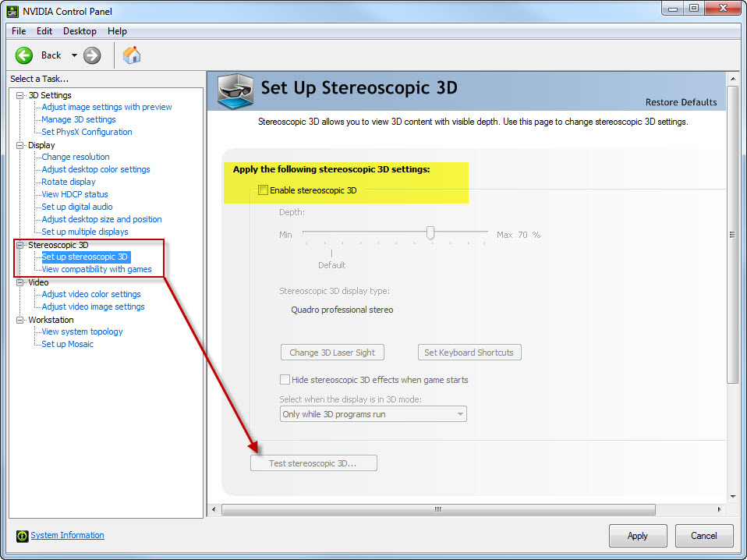Open the Help menu
The height and width of the screenshot is (560, 747).
tap(117, 31)
